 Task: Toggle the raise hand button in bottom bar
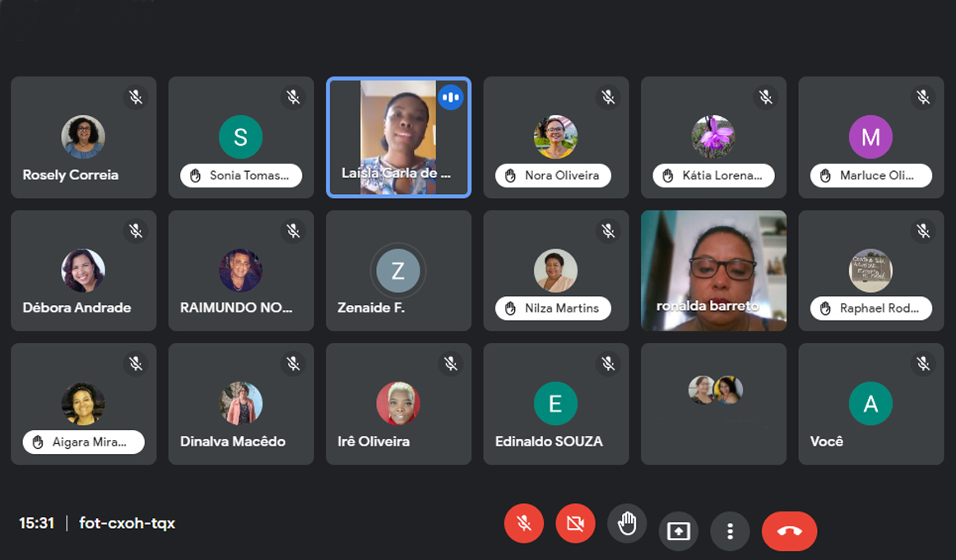click(627, 523)
